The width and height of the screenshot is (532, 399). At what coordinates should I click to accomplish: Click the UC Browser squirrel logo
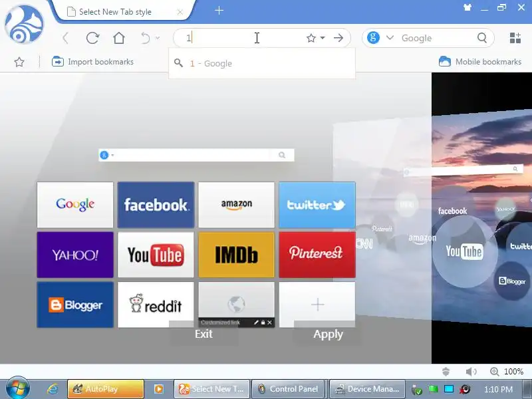click(x=24, y=25)
